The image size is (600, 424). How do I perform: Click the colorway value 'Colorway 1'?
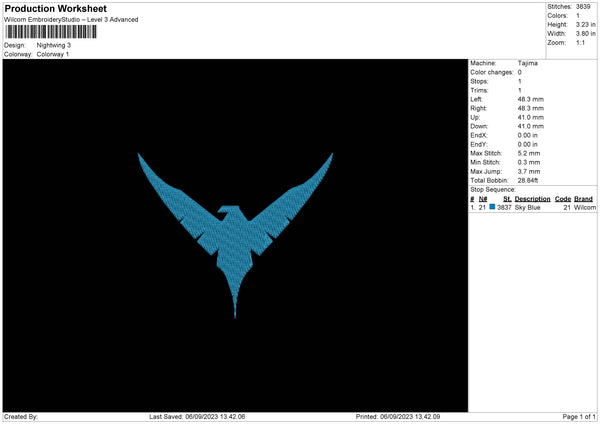[x=53, y=54]
